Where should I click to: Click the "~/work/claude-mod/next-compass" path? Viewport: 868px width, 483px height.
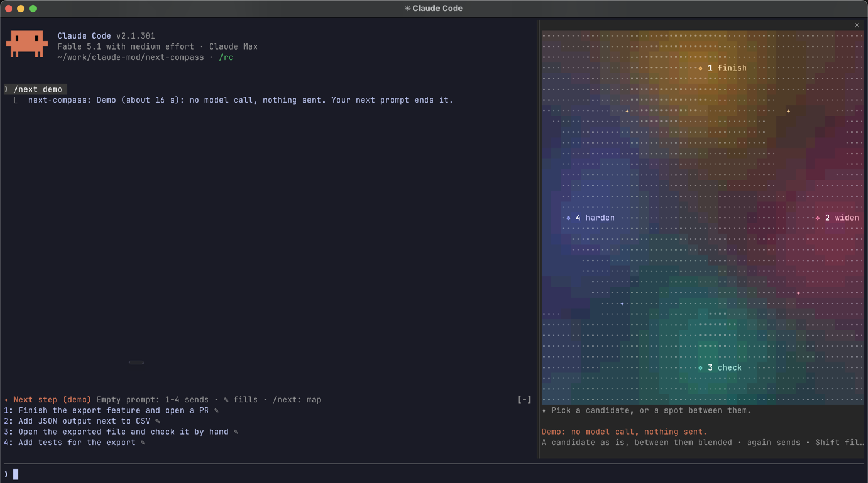131,57
